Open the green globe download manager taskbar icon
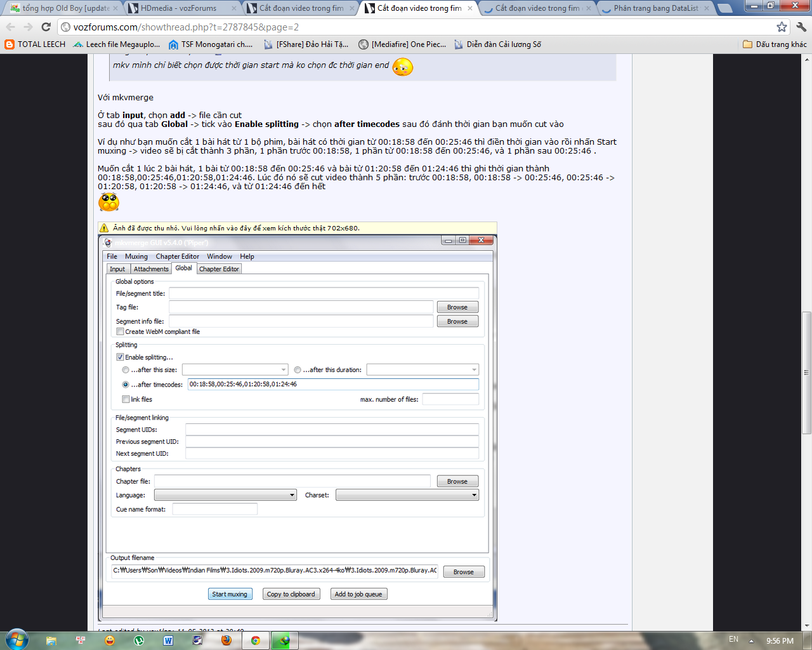Viewport: 812px width, 650px height. tap(285, 640)
